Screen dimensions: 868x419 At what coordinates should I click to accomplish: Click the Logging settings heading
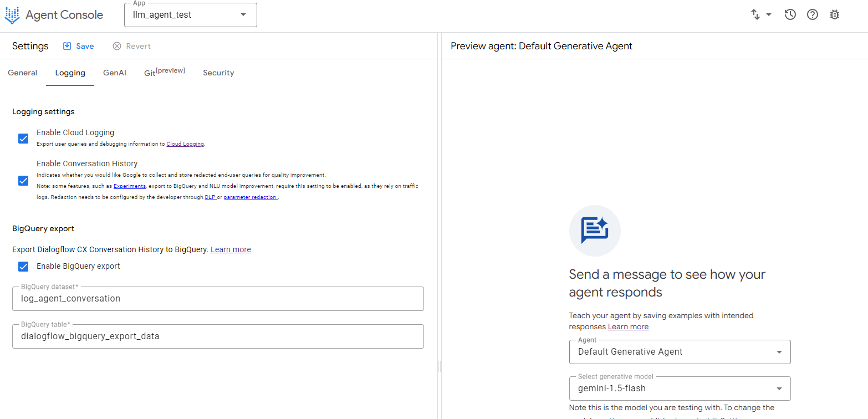pyautogui.click(x=43, y=111)
